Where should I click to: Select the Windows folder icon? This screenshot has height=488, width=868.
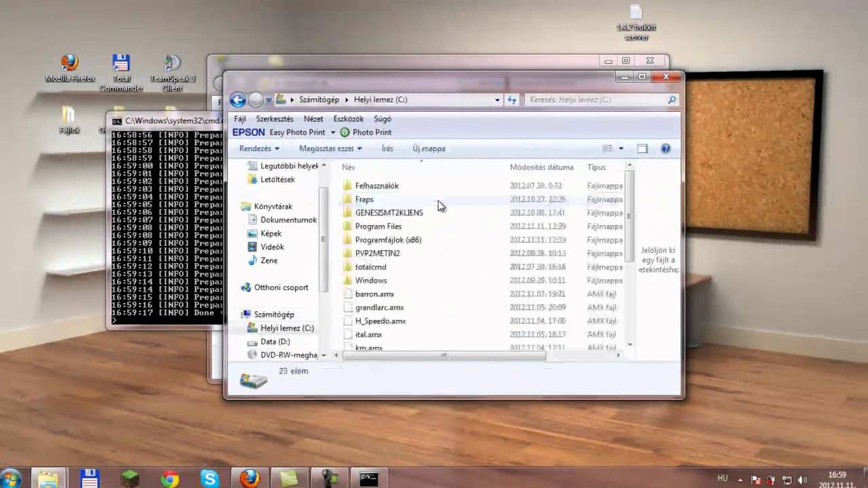coord(347,281)
